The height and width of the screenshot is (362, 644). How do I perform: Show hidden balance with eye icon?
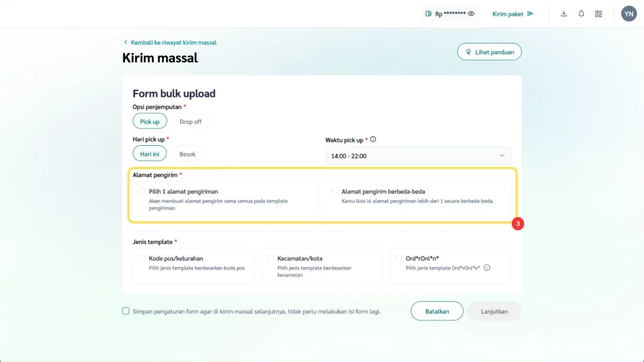coord(471,14)
